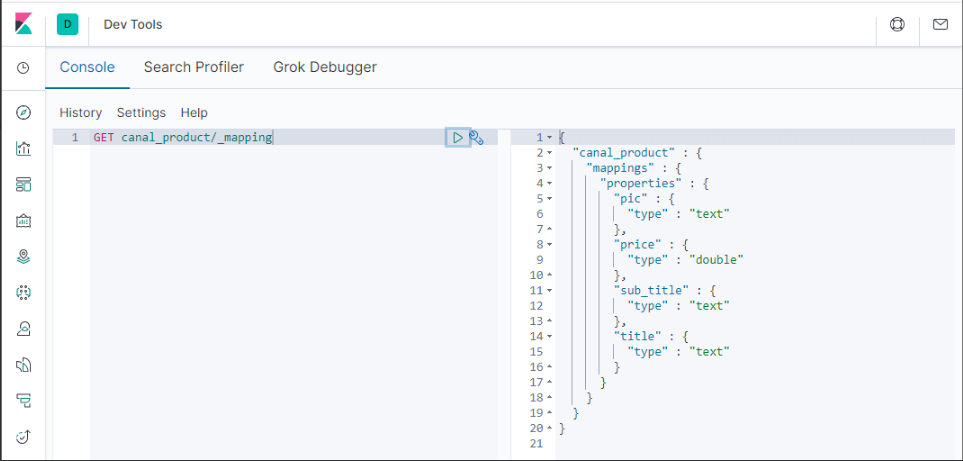Image resolution: width=963 pixels, height=461 pixels.
Task: Click the Kibana logo
Action: (x=23, y=25)
